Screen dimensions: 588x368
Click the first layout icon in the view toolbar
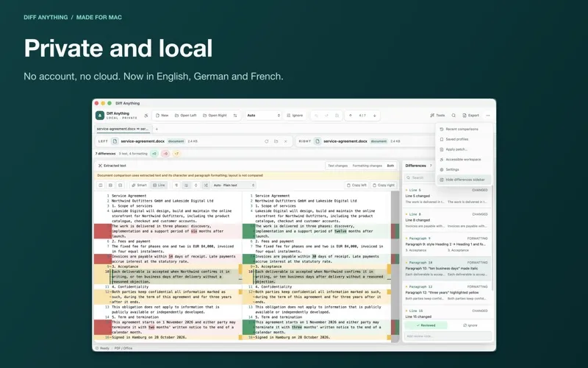point(101,185)
